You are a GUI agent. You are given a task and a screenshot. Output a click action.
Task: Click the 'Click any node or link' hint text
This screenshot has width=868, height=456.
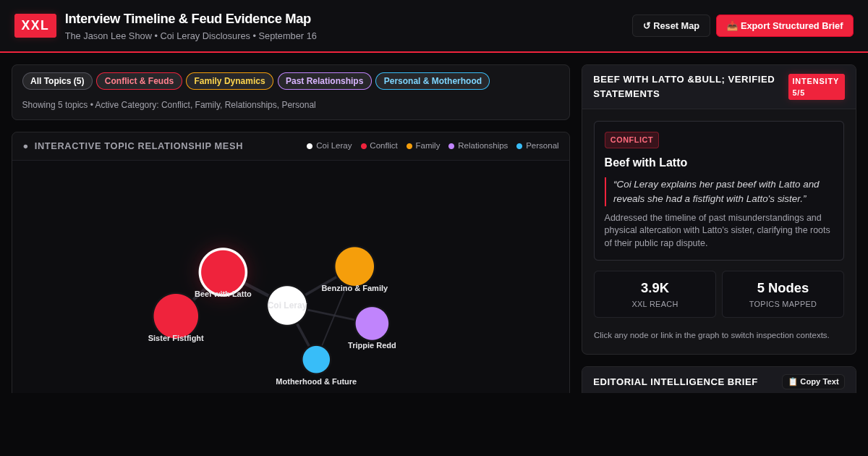[712, 335]
